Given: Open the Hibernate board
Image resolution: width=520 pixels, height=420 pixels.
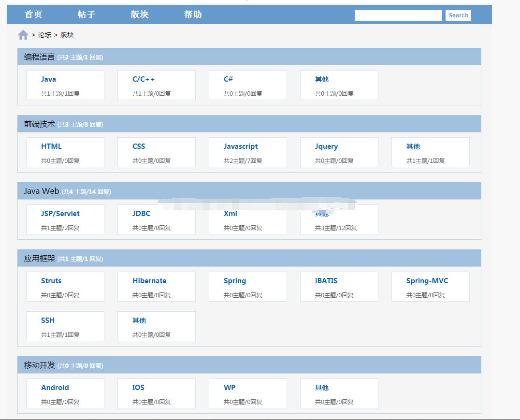Looking at the screenshot, I should coord(149,281).
